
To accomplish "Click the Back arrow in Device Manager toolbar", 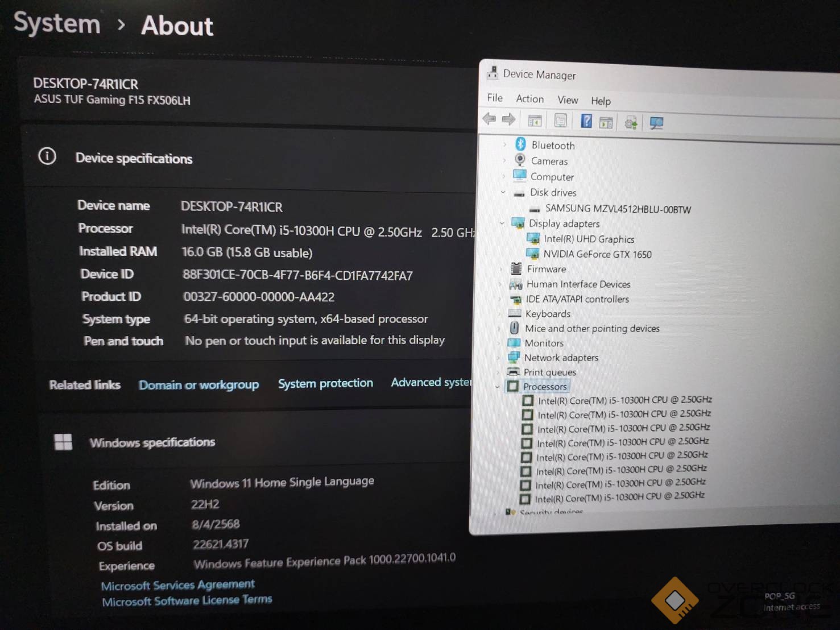I will [489, 118].
